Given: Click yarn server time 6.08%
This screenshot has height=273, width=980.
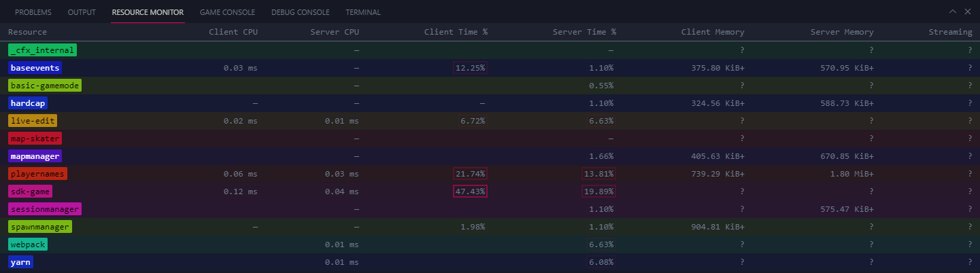Looking at the screenshot, I should (601, 262).
